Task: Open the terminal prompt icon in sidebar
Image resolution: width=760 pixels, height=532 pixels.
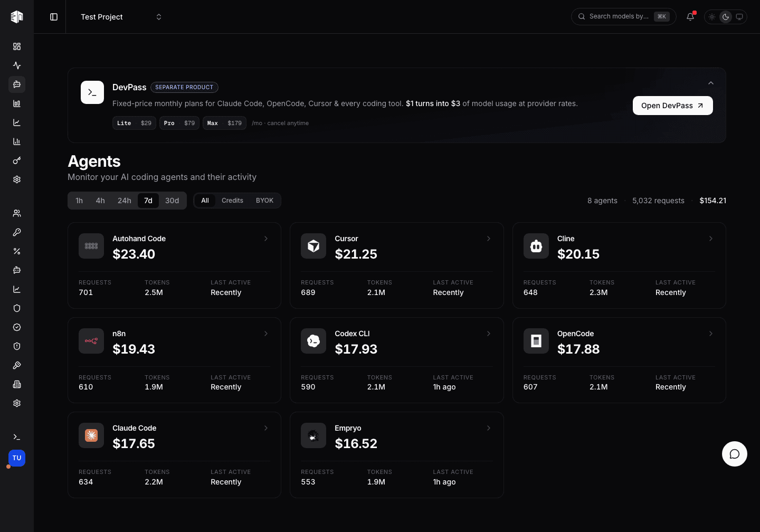Action: [17, 437]
